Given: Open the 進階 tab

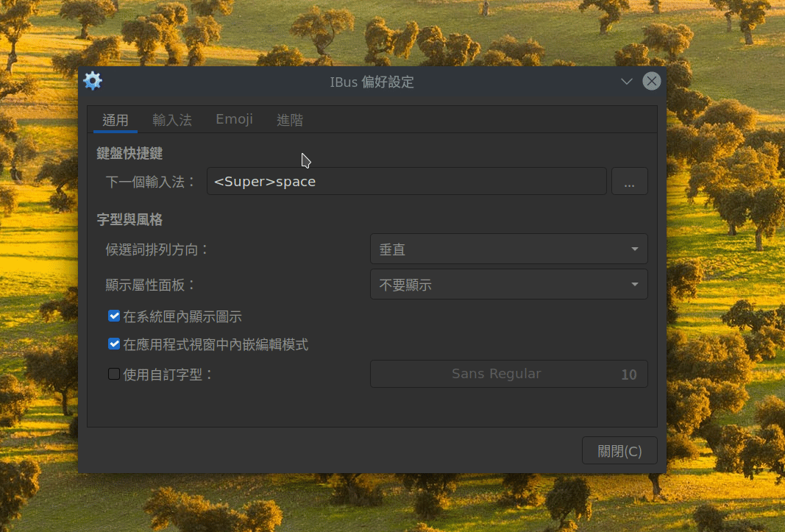Looking at the screenshot, I should [x=290, y=120].
